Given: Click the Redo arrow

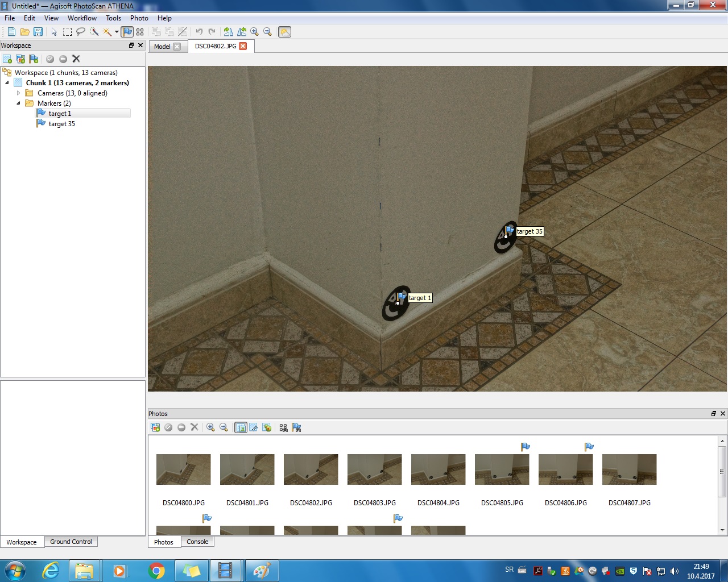Looking at the screenshot, I should 212,32.
